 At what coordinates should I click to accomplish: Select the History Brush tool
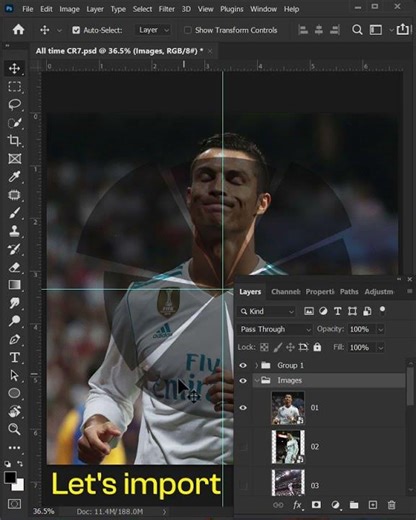pos(14,249)
